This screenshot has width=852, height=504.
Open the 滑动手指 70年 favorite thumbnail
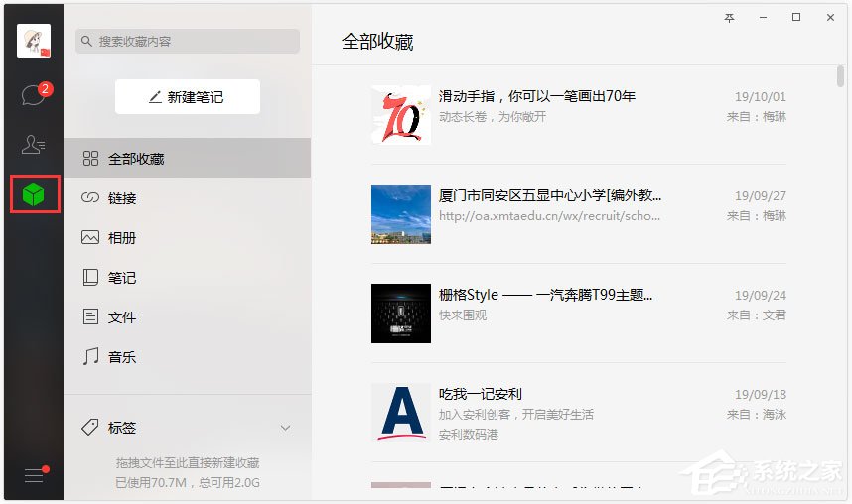click(x=401, y=115)
